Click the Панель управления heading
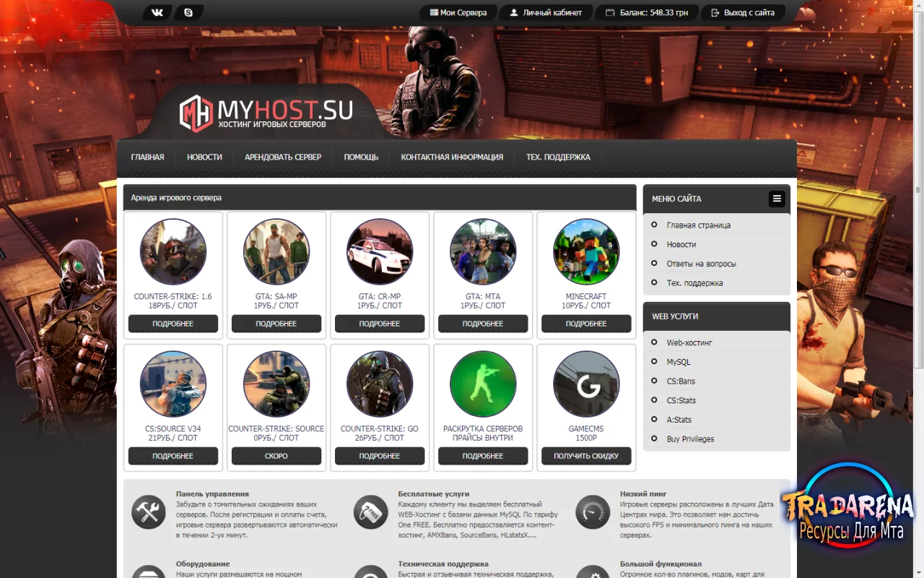The height and width of the screenshot is (578, 924). (212, 494)
